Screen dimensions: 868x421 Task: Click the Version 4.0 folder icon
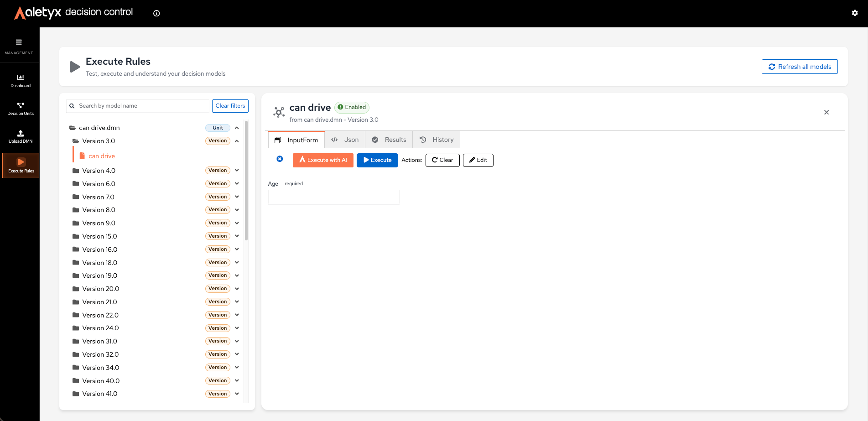point(76,171)
